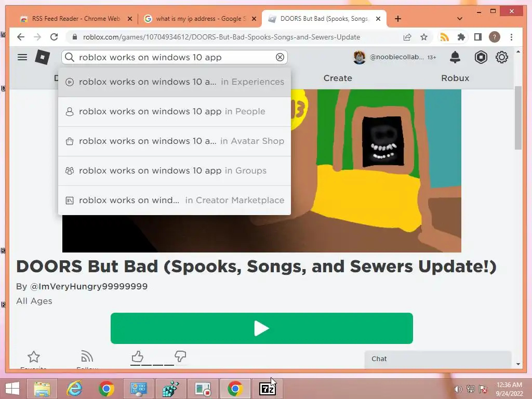Click the page vertical scrollbar thumb
Screen dimensions: 532x399
(x=518, y=118)
